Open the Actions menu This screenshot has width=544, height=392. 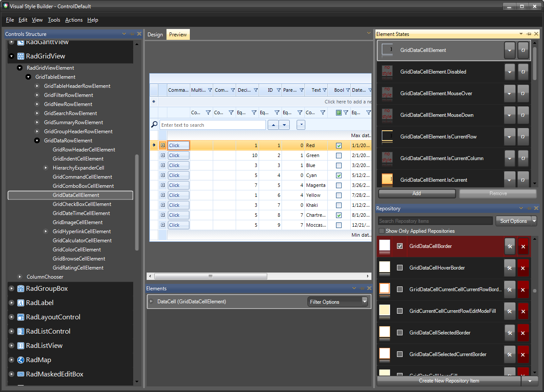[x=74, y=20]
